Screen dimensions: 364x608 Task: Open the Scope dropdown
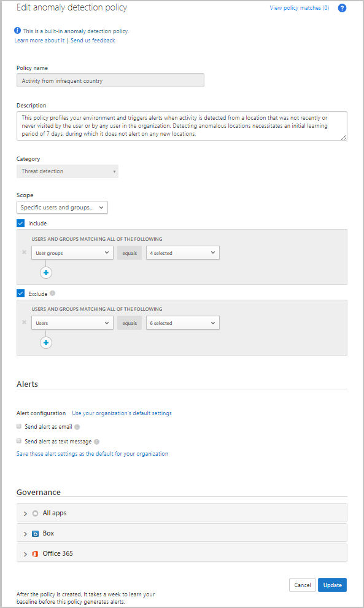click(x=62, y=208)
